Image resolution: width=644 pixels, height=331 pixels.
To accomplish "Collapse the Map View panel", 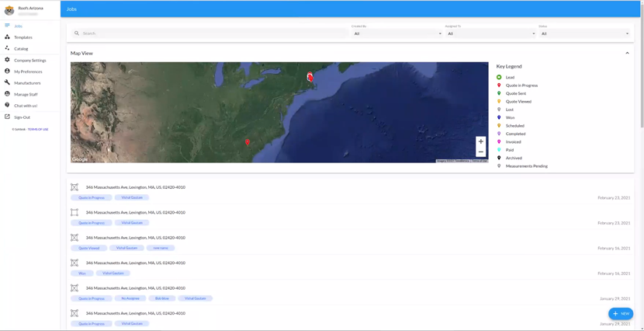I will click(x=627, y=53).
